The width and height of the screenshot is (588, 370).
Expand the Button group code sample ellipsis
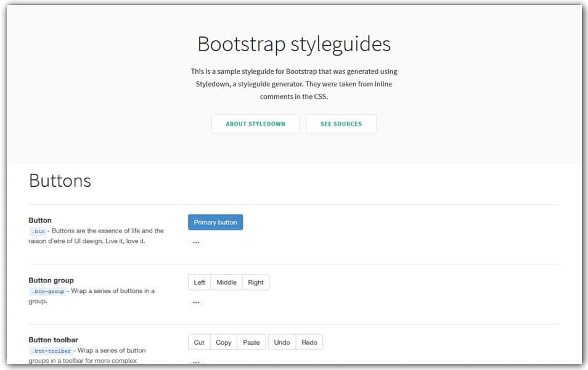195,302
